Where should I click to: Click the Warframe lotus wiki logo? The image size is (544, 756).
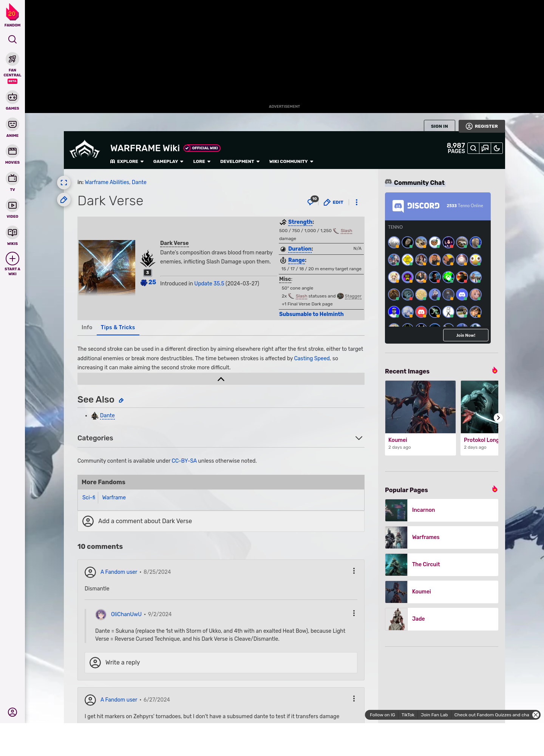tap(85, 150)
